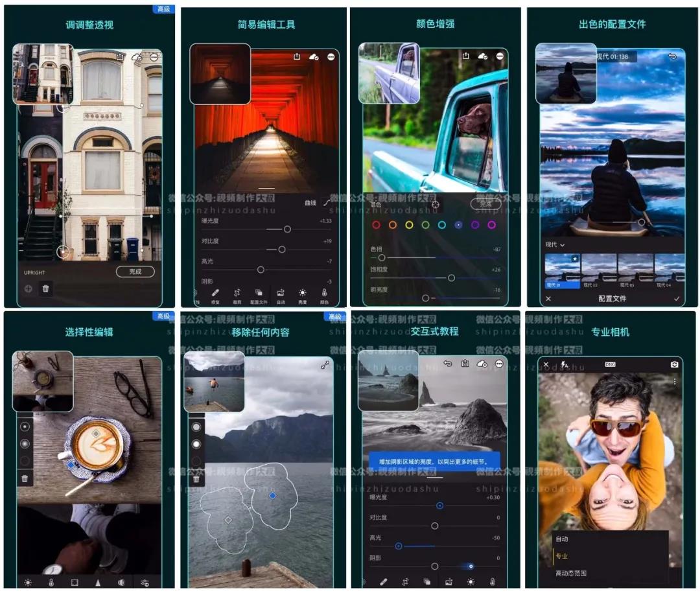700x597 pixels.
Task: Confirm profile with checkmark beside 配置文件
Action: (x=677, y=299)
